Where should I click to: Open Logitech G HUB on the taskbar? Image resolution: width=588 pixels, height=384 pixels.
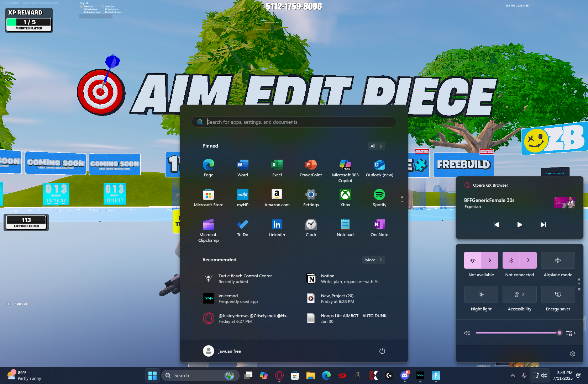click(389, 375)
